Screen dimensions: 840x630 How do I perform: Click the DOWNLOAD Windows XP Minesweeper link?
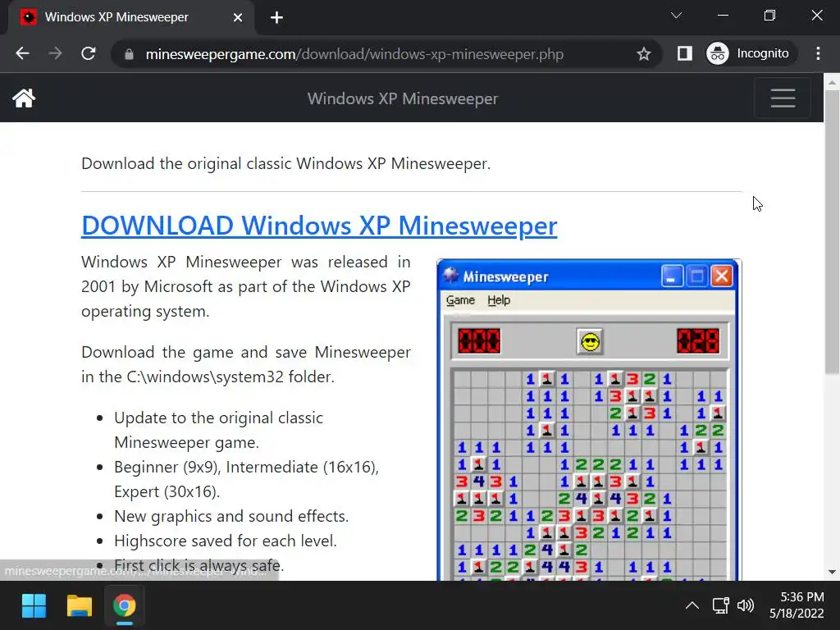coord(319,226)
